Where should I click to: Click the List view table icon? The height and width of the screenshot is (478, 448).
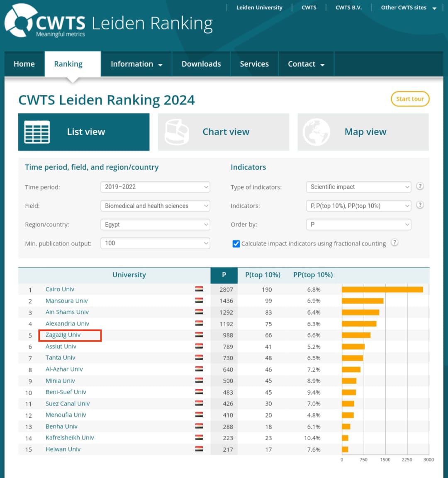(x=37, y=132)
